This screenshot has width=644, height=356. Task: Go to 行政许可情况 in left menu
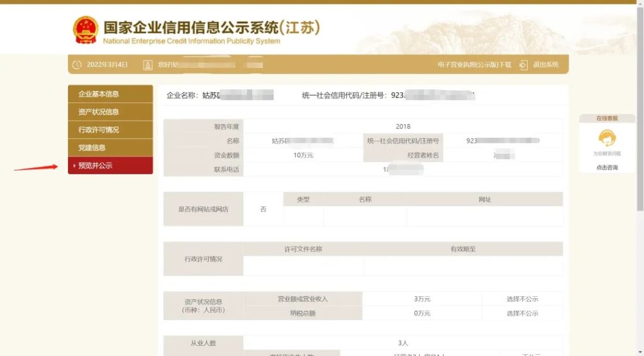coord(99,130)
